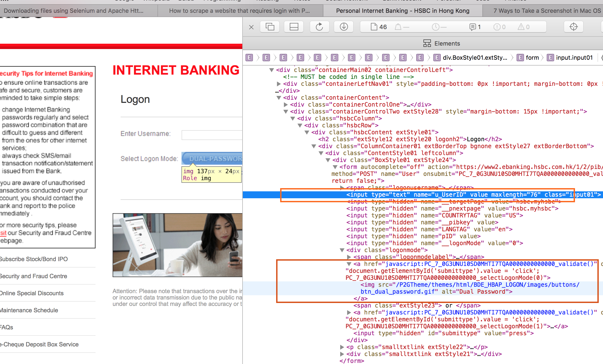Close the Web Inspector panel
The height and width of the screenshot is (364, 603).
251,27
